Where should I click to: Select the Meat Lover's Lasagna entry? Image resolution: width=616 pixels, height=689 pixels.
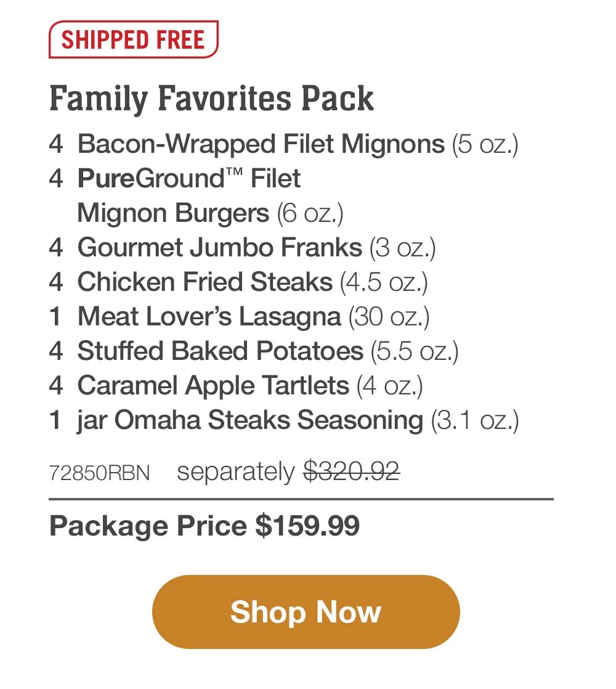click(x=209, y=317)
